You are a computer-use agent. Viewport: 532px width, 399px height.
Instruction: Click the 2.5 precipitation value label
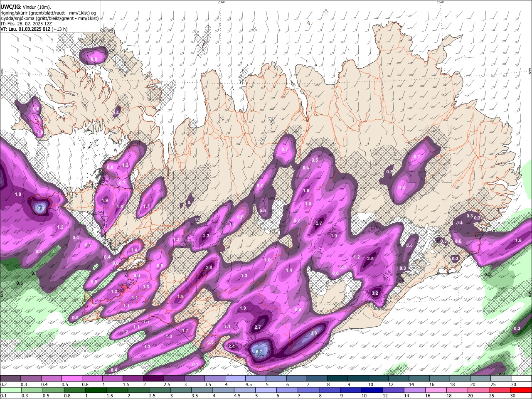[371, 259]
